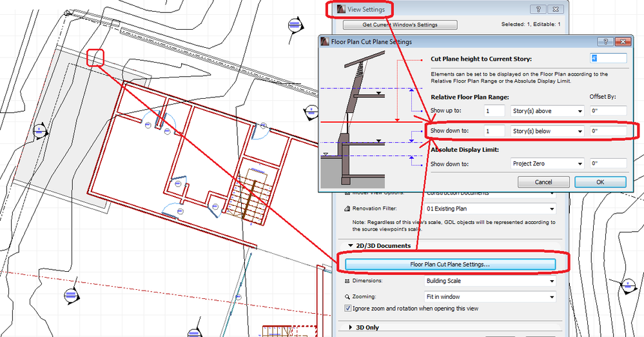Image resolution: width=644 pixels, height=337 pixels.
Task: Click the Zooming magnifier icon
Action: [348, 297]
